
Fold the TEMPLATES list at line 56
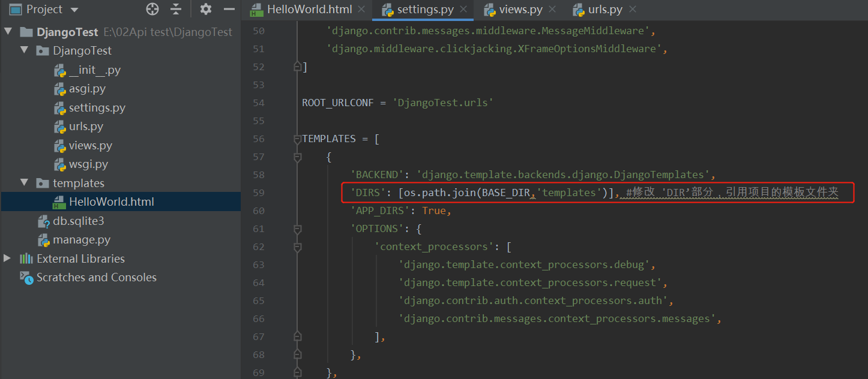pyautogui.click(x=297, y=139)
